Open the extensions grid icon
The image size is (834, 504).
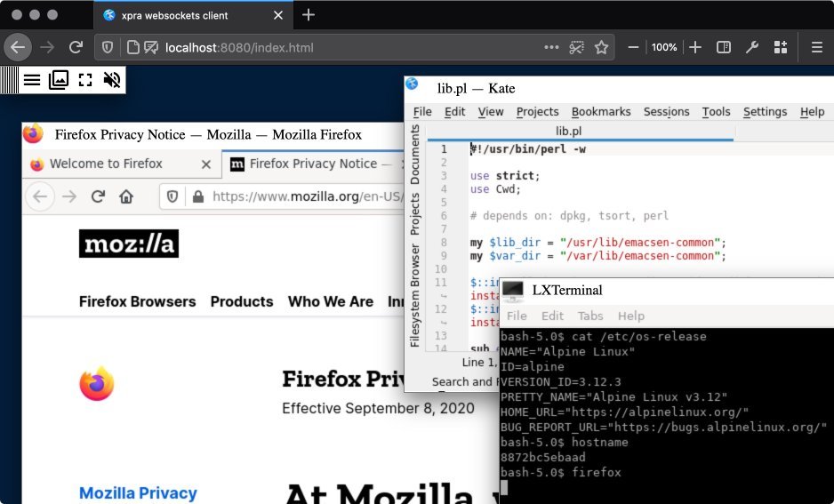(781, 47)
